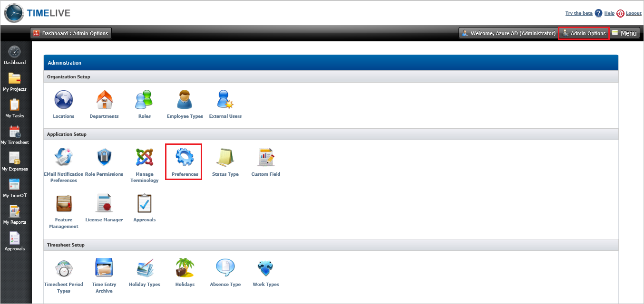Open Departments setup
This screenshot has width=644, height=304.
104,100
